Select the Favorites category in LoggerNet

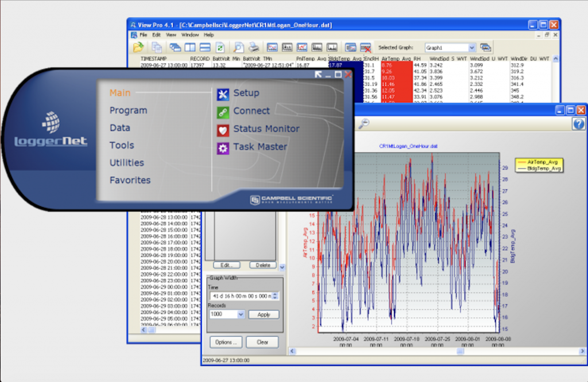click(130, 180)
